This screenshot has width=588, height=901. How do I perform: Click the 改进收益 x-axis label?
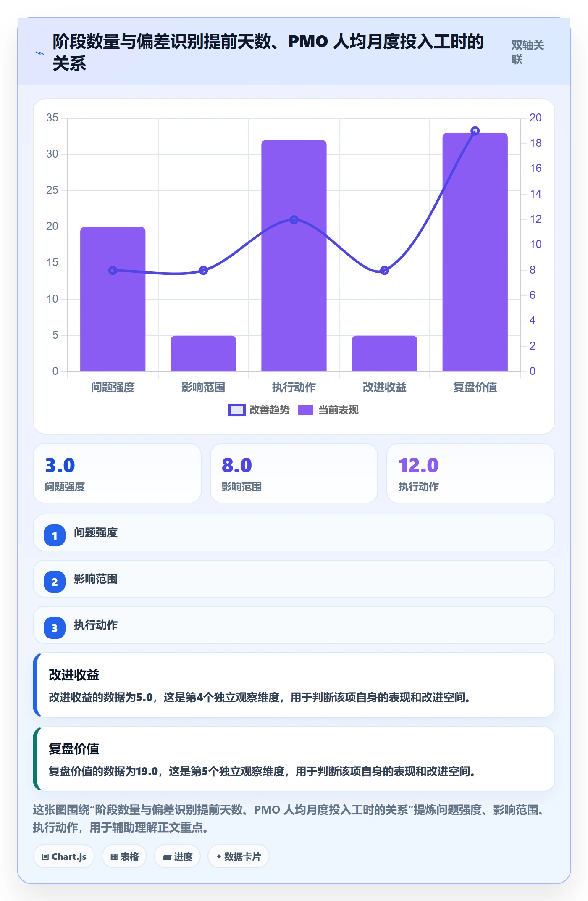(385, 387)
